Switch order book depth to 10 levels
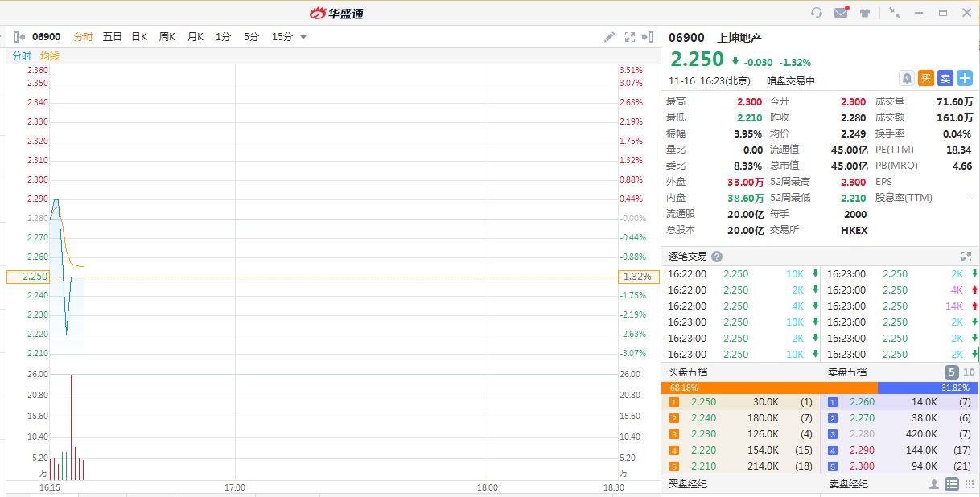This screenshot has height=497, width=980. click(969, 372)
